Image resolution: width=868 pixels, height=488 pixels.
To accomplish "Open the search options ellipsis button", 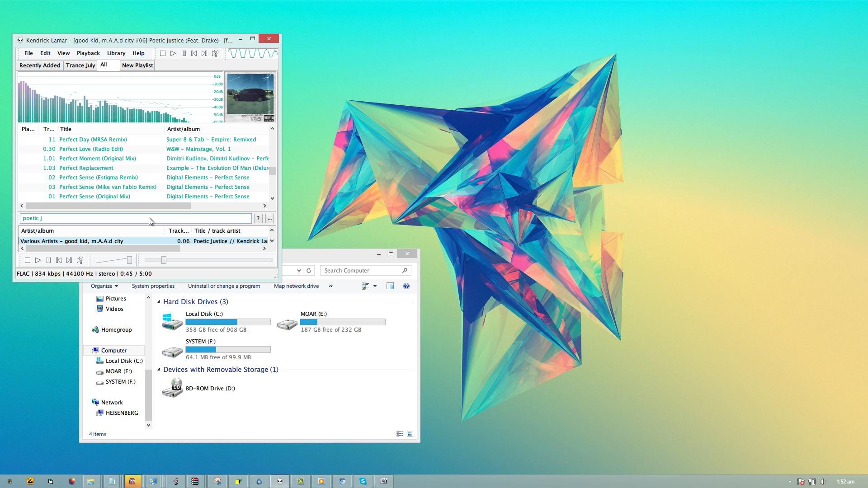I will [x=269, y=219].
